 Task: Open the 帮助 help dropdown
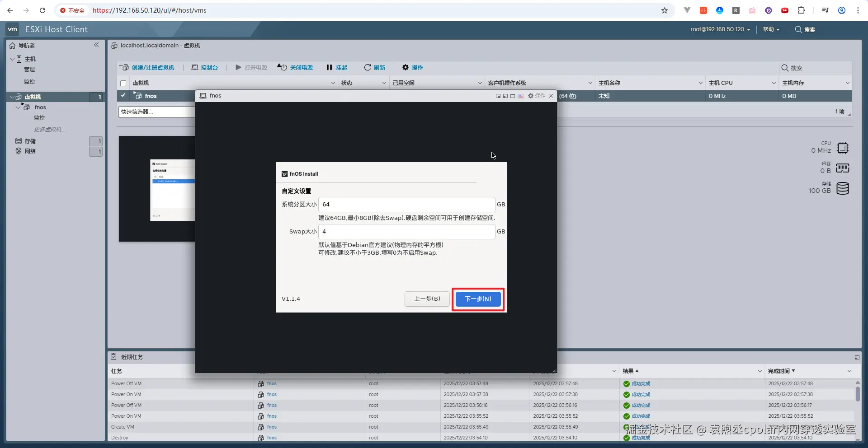771,29
